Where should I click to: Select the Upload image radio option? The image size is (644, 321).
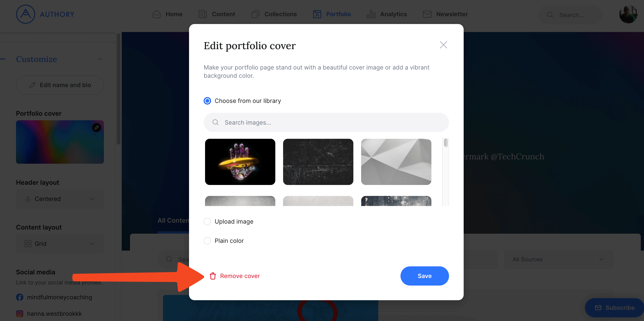(x=207, y=222)
